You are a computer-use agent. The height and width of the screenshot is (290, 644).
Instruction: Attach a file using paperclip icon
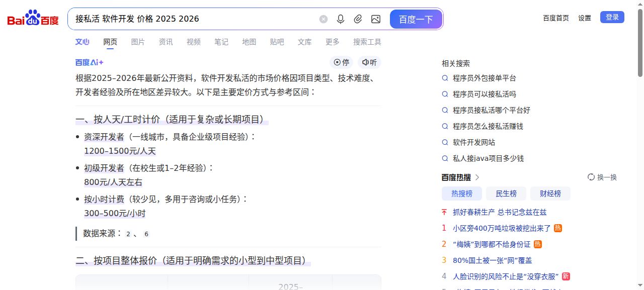pos(358,19)
